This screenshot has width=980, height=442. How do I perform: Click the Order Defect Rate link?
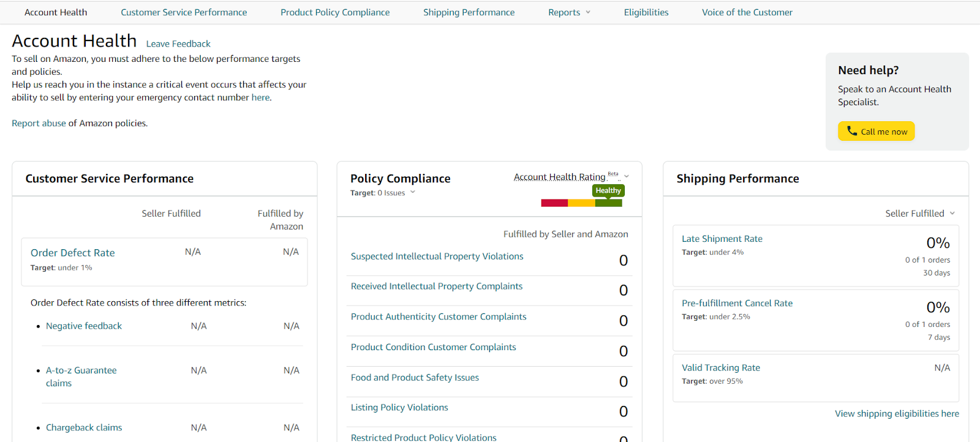point(73,253)
